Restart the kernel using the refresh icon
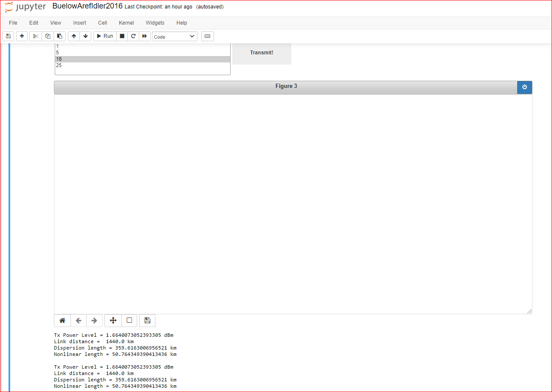 [133, 36]
